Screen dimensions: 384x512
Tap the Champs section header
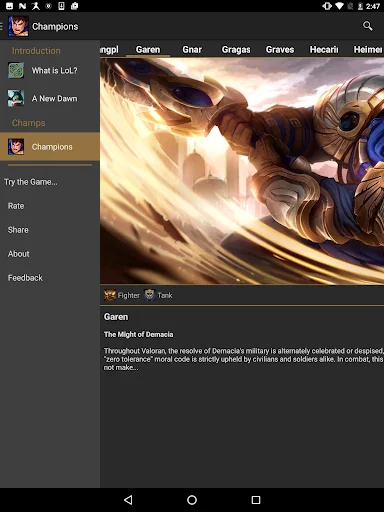click(x=28, y=123)
